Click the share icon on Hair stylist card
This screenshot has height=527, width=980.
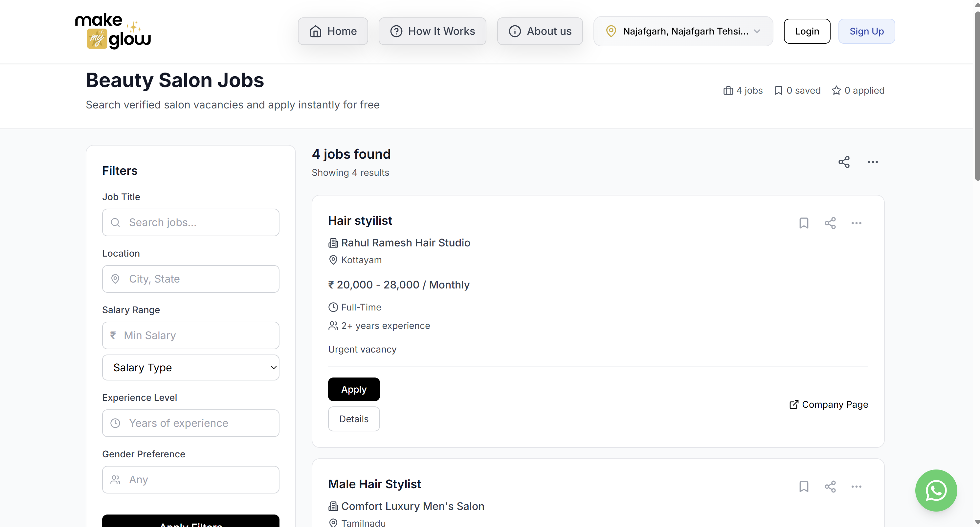[830, 223]
